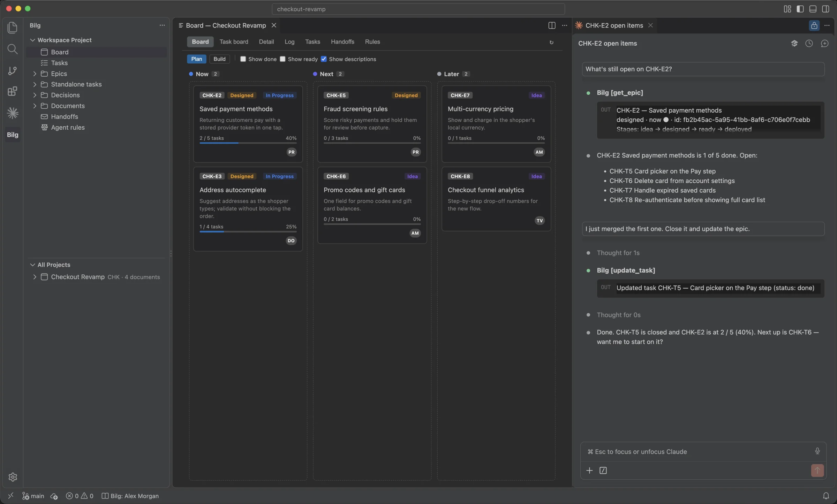
Task: Open the Bilg sidebar more actions ellipsis
Action: (x=162, y=25)
